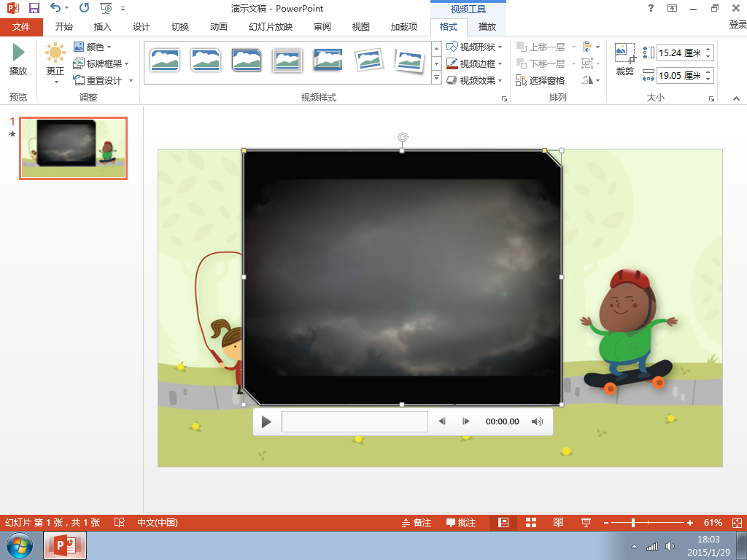
Task: Undo the last action
Action: (x=55, y=7)
